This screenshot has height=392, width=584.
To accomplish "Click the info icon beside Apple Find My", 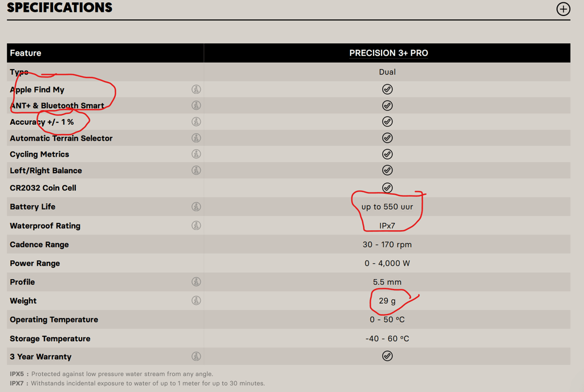I will [x=196, y=89].
